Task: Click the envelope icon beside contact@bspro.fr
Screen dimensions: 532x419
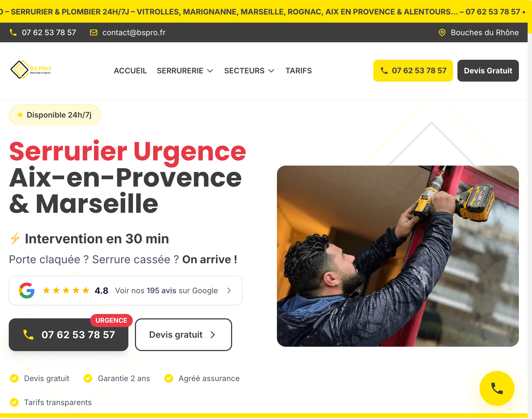Action: pos(94,32)
